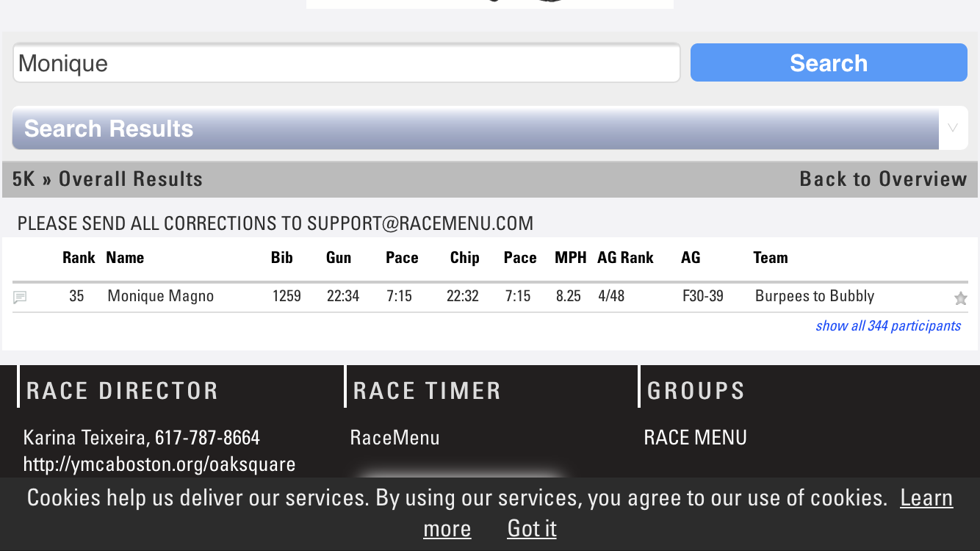Go Back to Overview
This screenshot has width=980, height=551.
coord(882,179)
